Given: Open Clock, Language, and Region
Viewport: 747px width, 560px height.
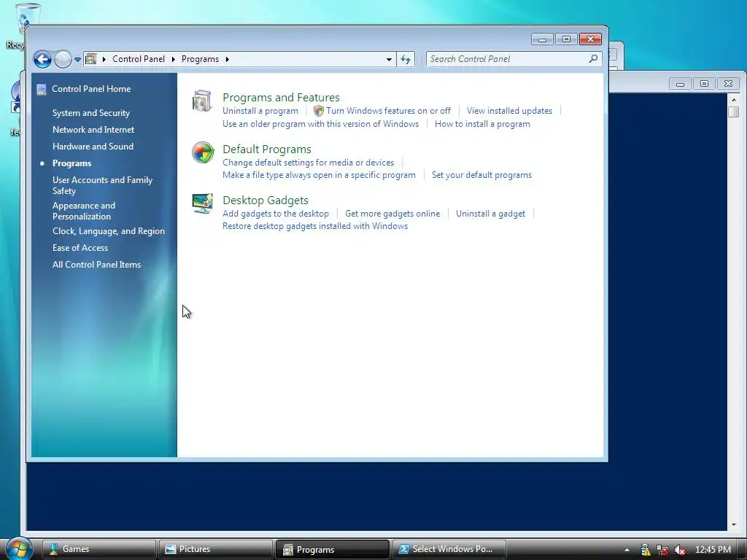Looking at the screenshot, I should click(109, 231).
